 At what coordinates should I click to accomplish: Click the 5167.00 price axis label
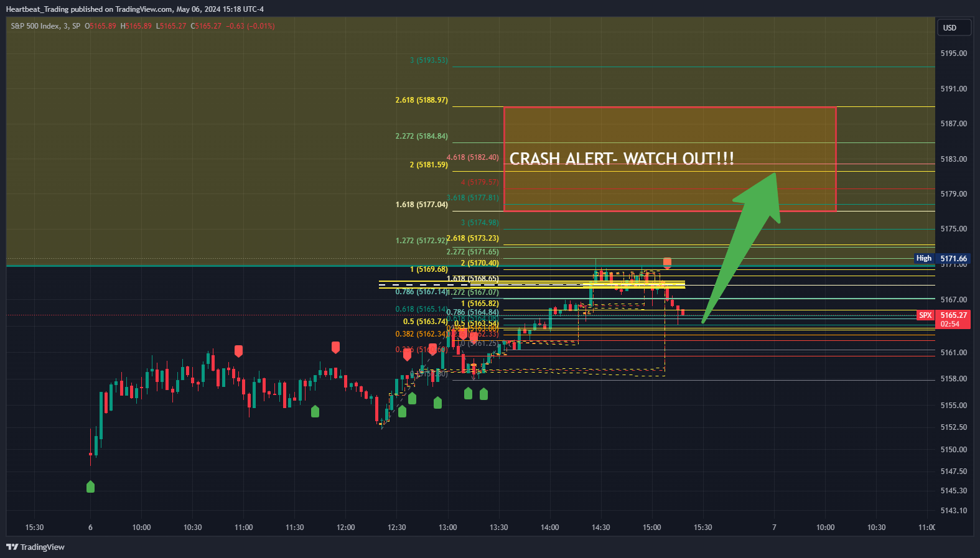954,300
